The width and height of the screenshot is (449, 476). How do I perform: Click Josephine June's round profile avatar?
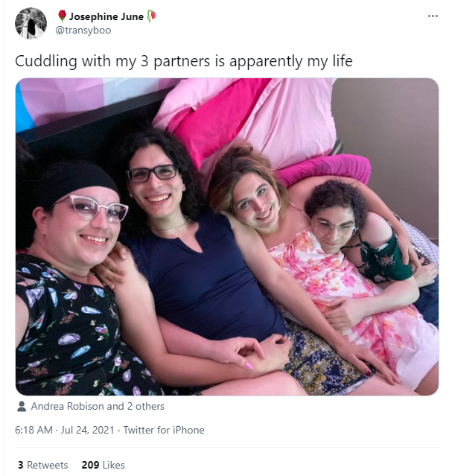(31, 23)
